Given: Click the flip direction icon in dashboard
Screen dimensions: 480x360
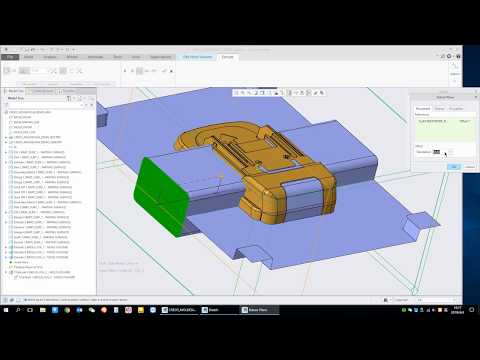Looking at the screenshot, I should pyautogui.click(x=53, y=71).
